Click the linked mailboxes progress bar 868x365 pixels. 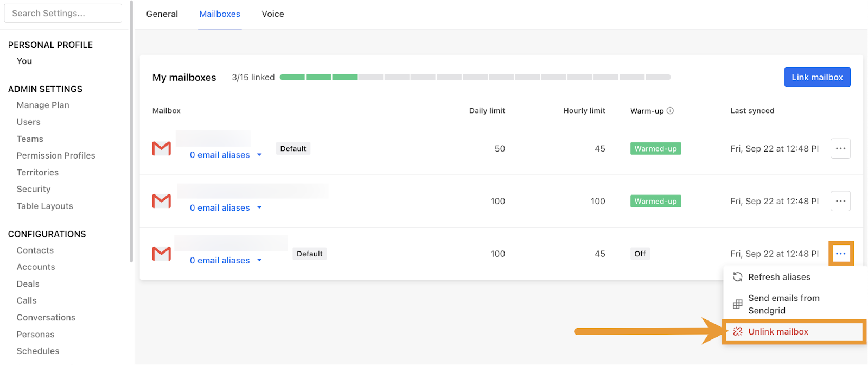475,77
